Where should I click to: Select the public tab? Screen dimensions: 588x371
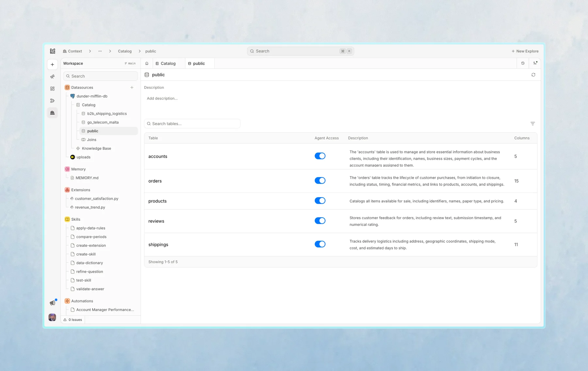coord(200,63)
